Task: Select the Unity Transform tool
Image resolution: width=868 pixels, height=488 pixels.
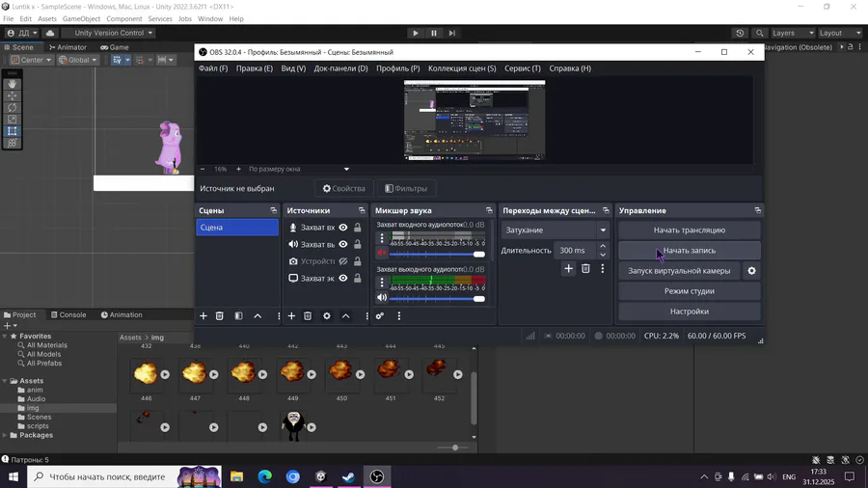Action: (12, 143)
